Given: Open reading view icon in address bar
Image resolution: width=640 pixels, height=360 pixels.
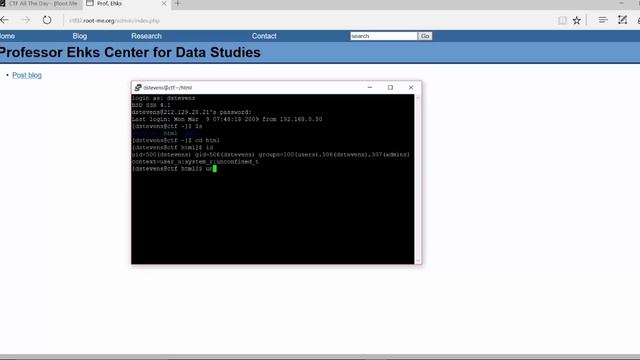Looking at the screenshot, I should pyautogui.click(x=562, y=20).
